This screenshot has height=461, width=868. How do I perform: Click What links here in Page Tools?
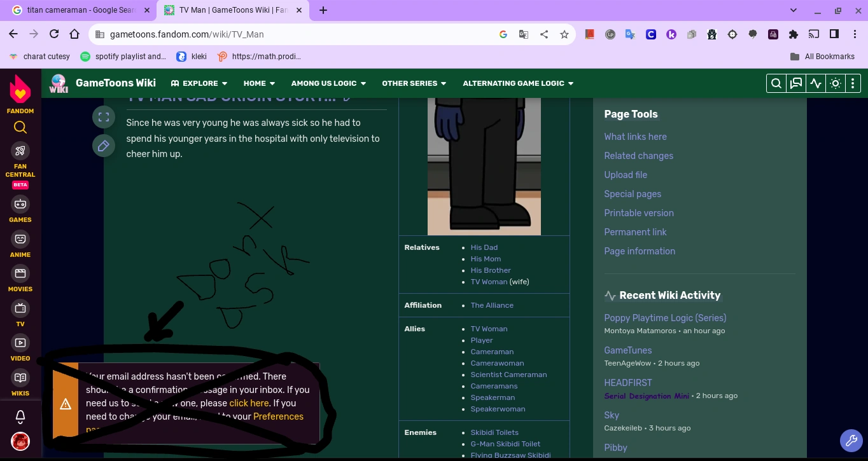pyautogui.click(x=636, y=137)
